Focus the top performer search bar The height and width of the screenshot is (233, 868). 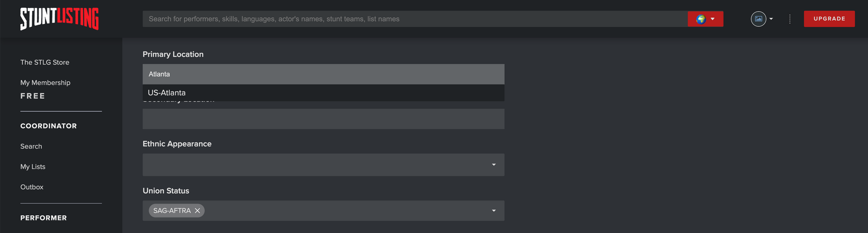(x=415, y=19)
